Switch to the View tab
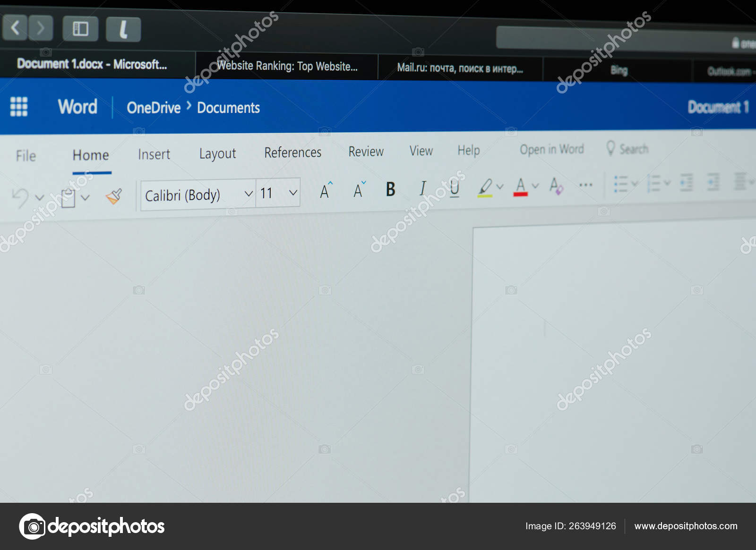This screenshot has width=756, height=550. tap(421, 151)
